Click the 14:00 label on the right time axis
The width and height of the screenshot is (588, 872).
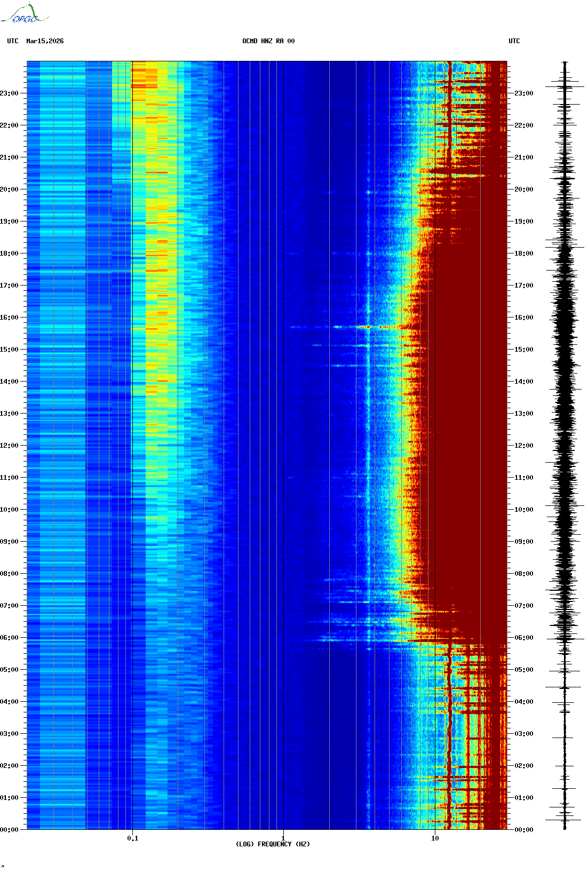(x=524, y=382)
